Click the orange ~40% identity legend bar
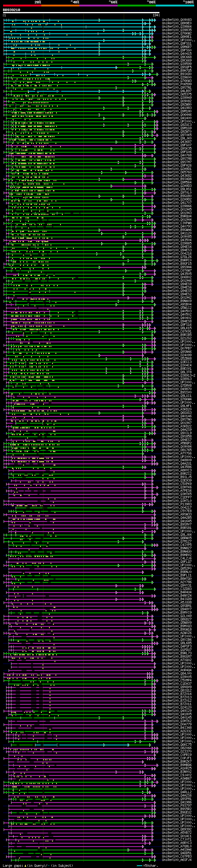 60,6
